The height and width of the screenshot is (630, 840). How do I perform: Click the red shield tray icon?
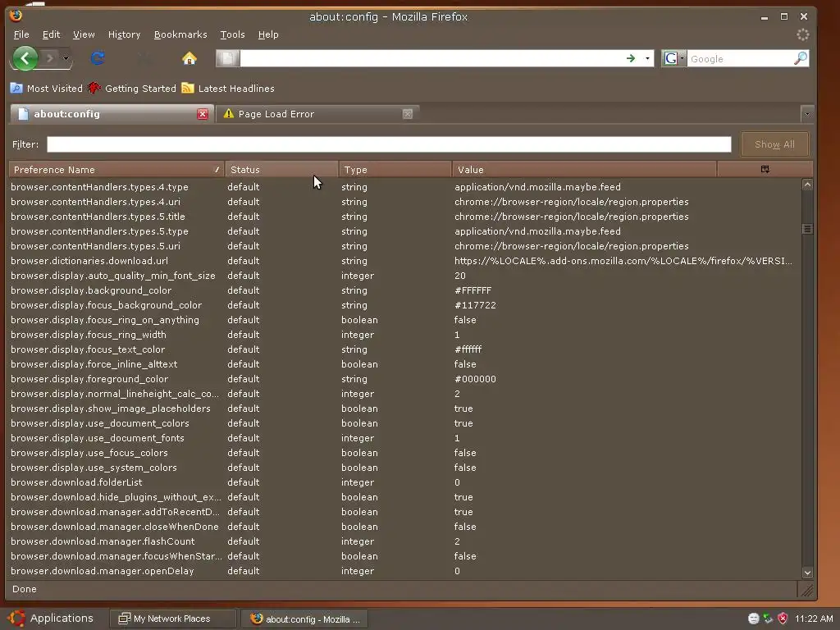[x=783, y=619]
